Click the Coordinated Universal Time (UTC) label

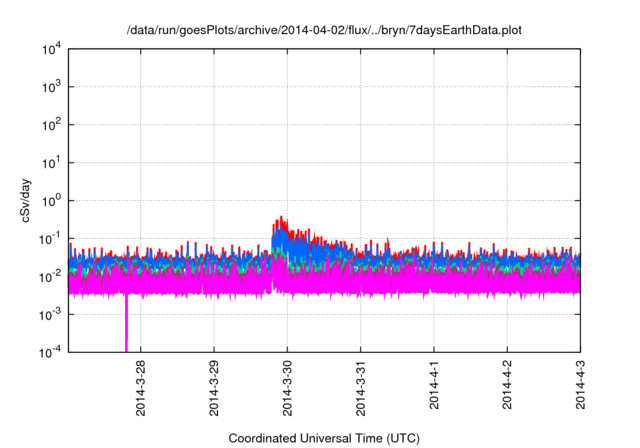324,438
